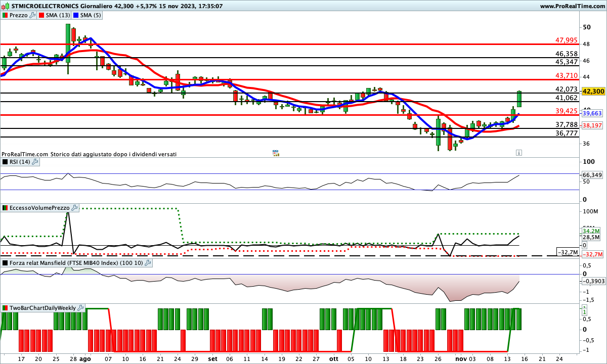Viewport: 607px width, 364px height.
Task: Click the storico dati aggiustato dividendi note
Action: pos(89,154)
